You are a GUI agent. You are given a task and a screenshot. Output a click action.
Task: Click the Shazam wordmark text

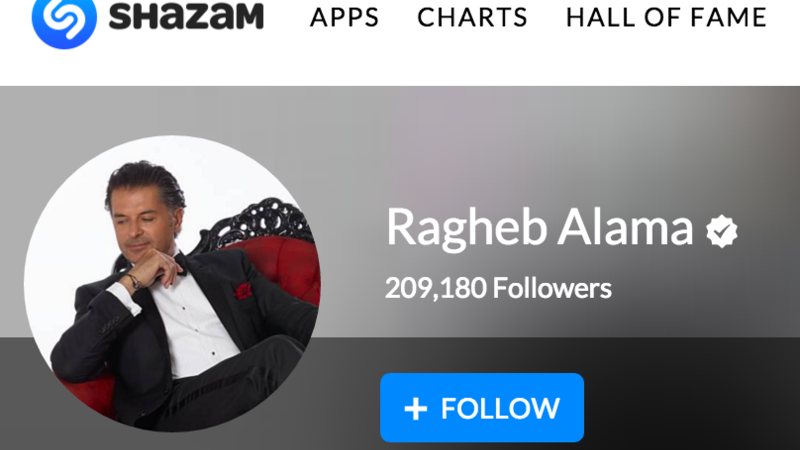pos(186,16)
